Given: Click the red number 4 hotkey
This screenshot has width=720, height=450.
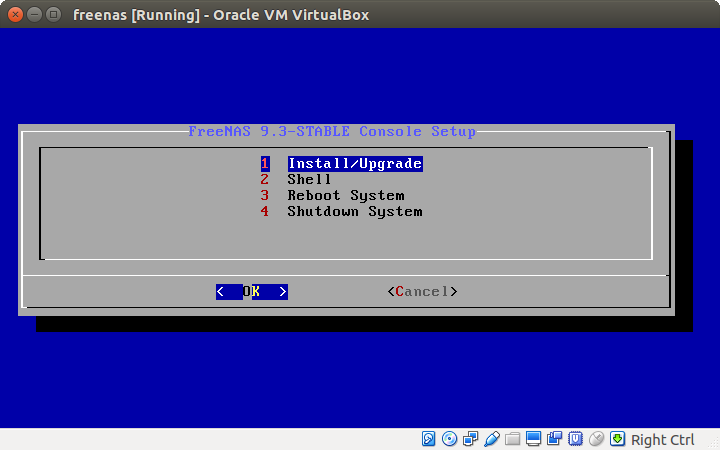Looking at the screenshot, I should (x=265, y=212).
